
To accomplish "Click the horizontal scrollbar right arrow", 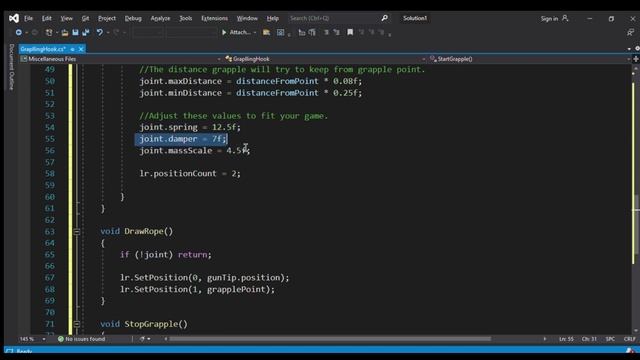I will pos(545,339).
